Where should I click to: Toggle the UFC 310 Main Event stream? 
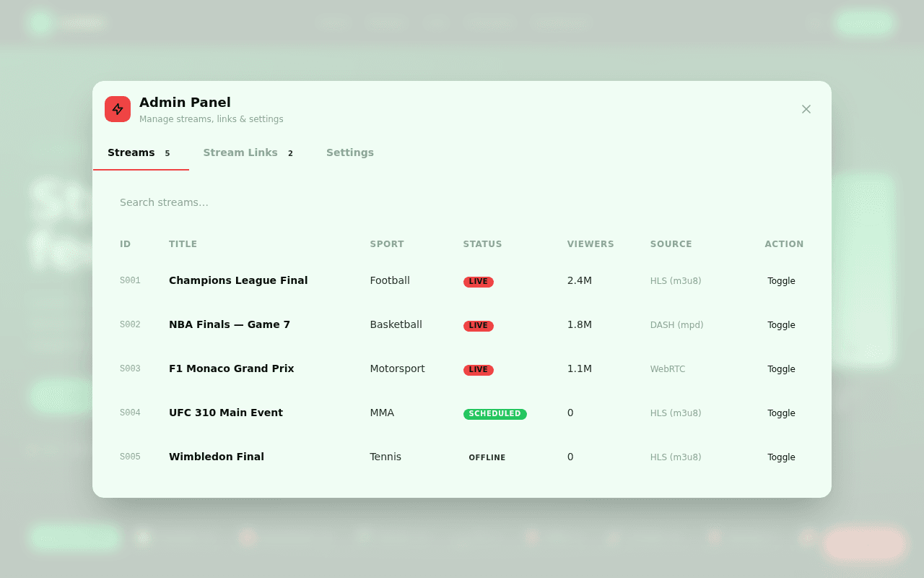tap(781, 413)
